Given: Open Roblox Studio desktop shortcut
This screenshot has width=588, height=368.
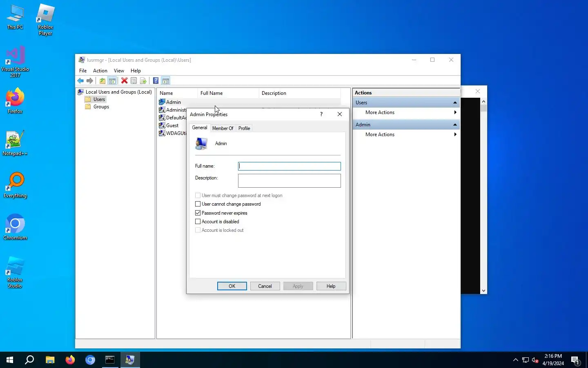Looking at the screenshot, I should pyautogui.click(x=15, y=272).
